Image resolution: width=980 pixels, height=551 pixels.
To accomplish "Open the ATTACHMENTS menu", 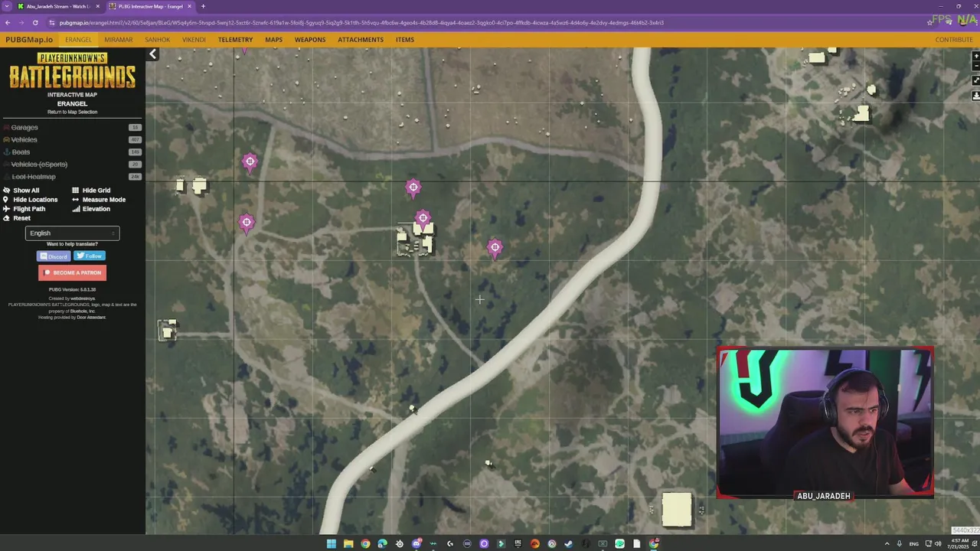I will (361, 40).
